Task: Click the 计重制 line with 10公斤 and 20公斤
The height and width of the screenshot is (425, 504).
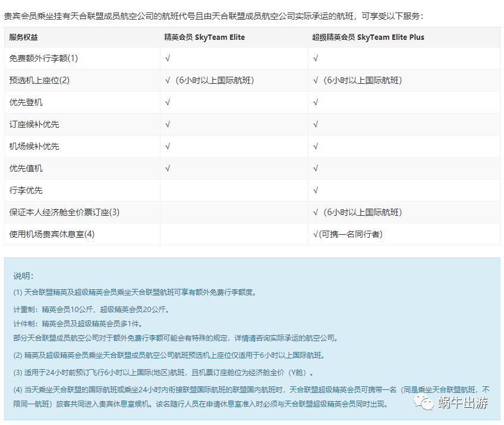Action: coord(92,310)
